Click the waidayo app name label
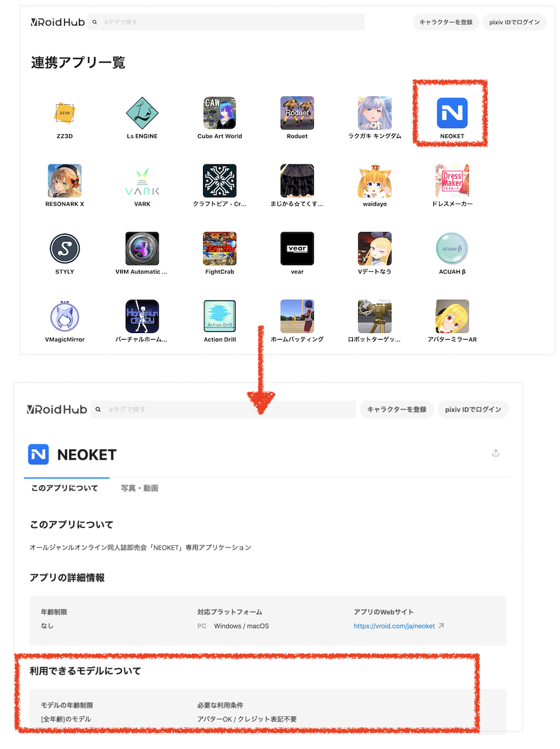Image resolution: width=560 pixels, height=749 pixels. coord(375,204)
